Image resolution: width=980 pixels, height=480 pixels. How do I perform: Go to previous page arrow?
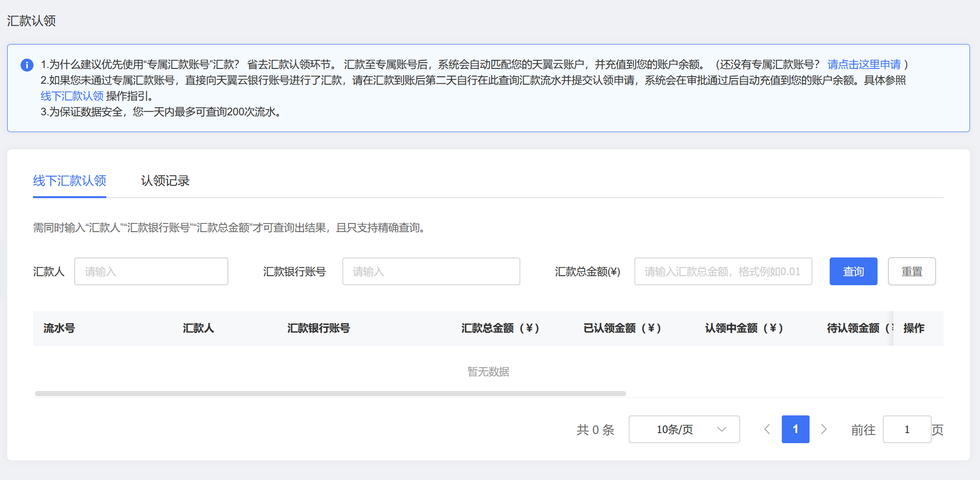[767, 429]
